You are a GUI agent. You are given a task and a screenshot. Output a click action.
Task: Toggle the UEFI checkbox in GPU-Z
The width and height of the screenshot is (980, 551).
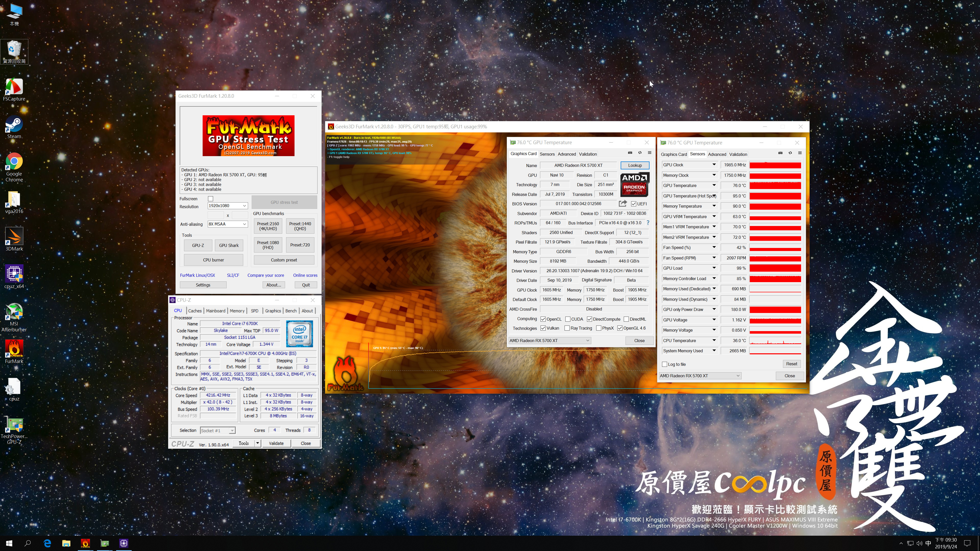click(x=633, y=204)
